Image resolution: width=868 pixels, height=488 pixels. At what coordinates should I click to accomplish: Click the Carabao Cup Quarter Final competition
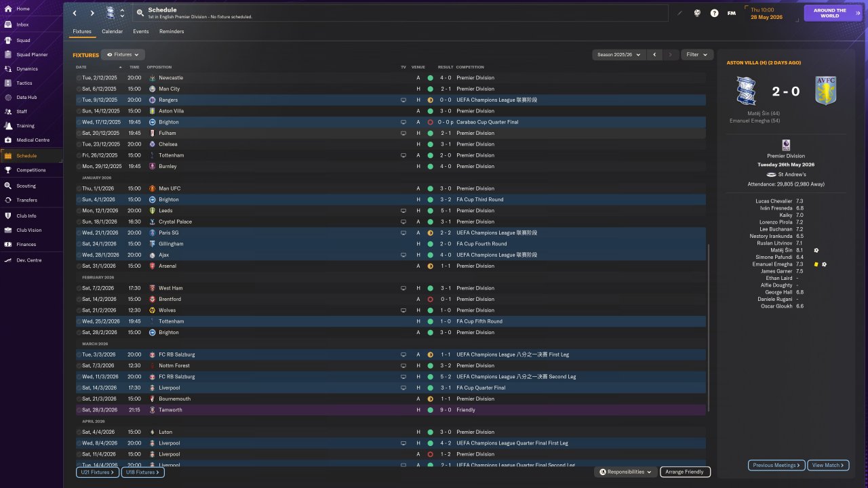(x=487, y=122)
